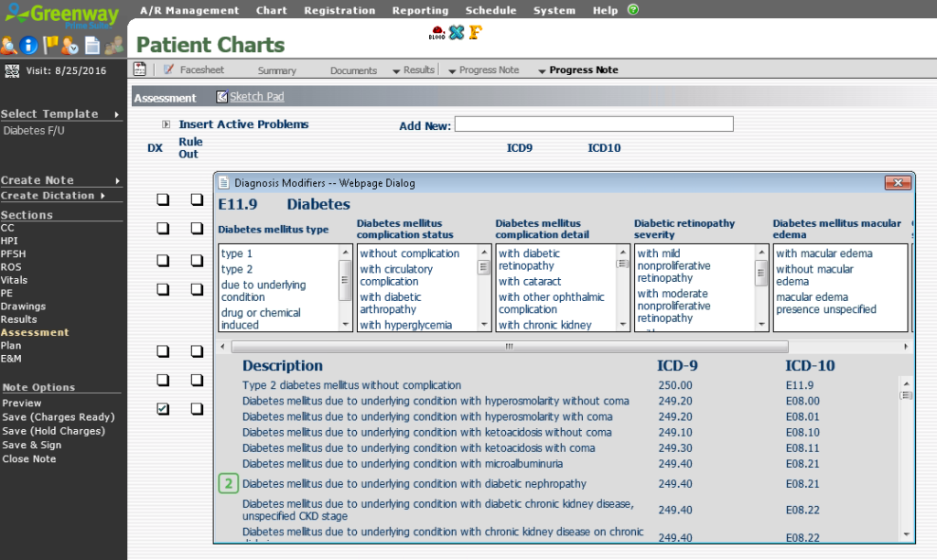
Task: Open the BLOOD results icon
Action: click(437, 33)
